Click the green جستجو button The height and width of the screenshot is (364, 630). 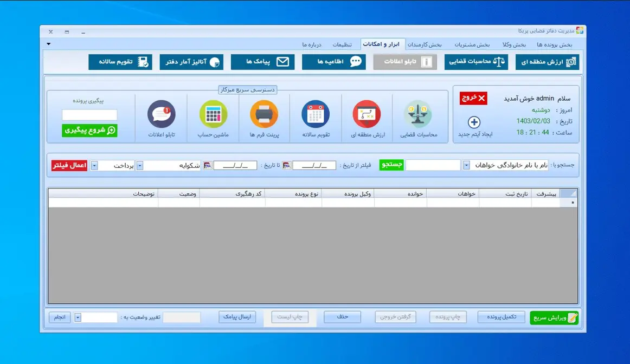point(391,165)
